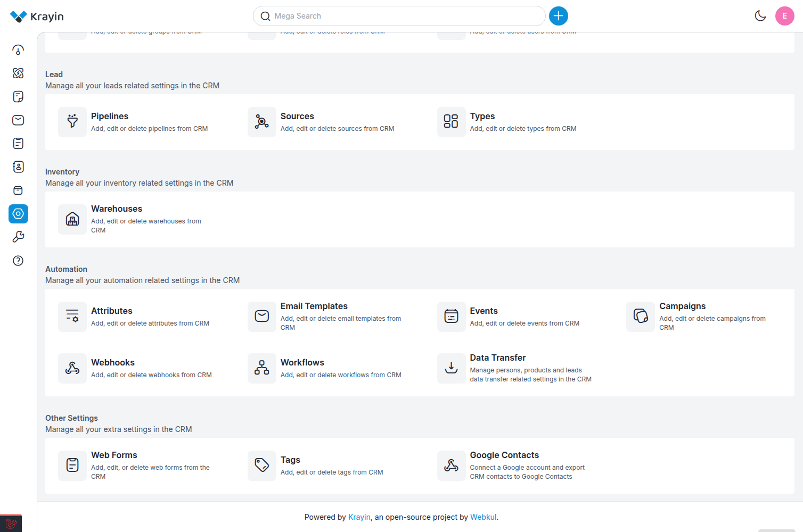Click the 'Inventory' section heading
Screen dimensions: 803x532
click(x=62, y=172)
